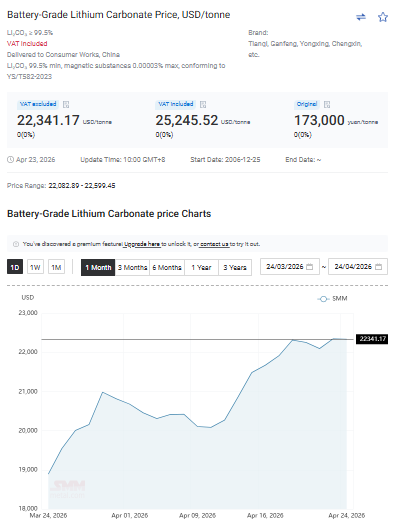Switch to the 3 Months range tab

pyautogui.click(x=132, y=268)
